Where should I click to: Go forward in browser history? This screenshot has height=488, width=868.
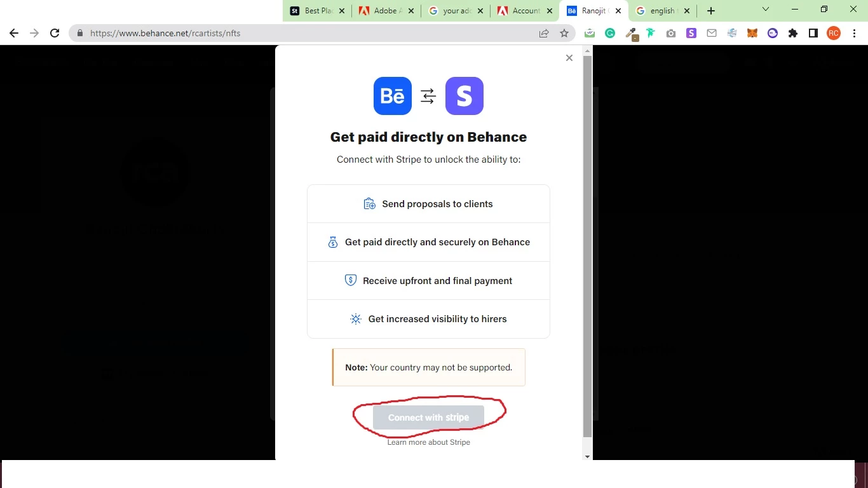click(34, 33)
